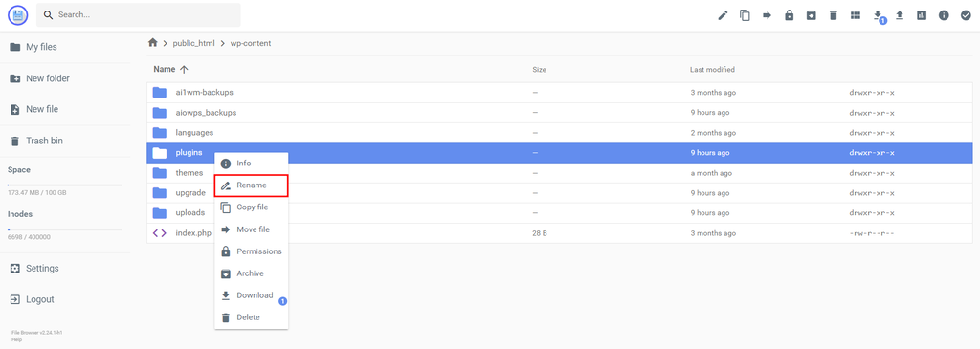The height and width of the screenshot is (349, 980).
Task: Sort by the Name column arrow
Action: pos(184,69)
